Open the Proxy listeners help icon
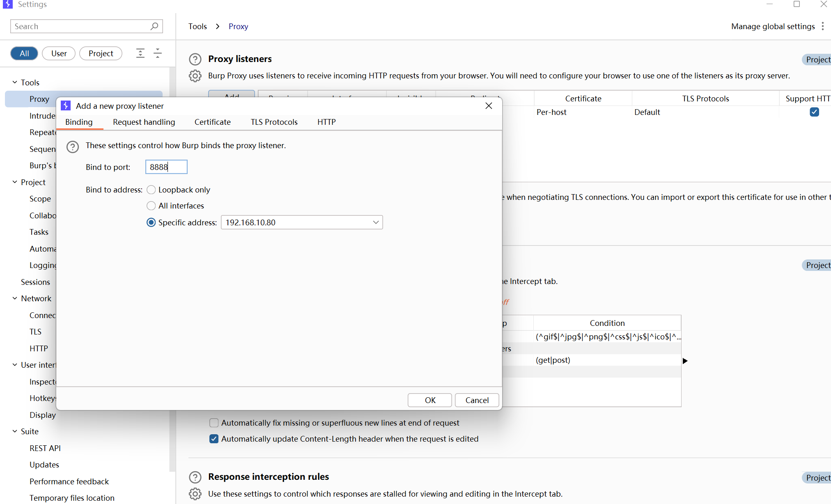 (195, 60)
